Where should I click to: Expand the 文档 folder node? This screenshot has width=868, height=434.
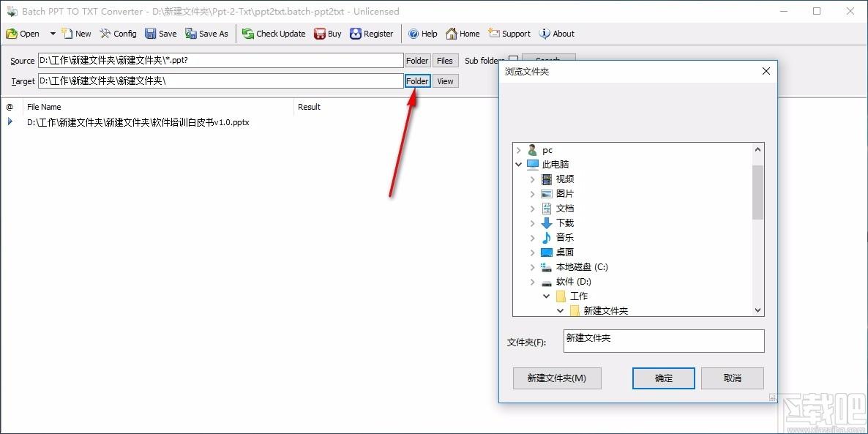[x=533, y=208]
